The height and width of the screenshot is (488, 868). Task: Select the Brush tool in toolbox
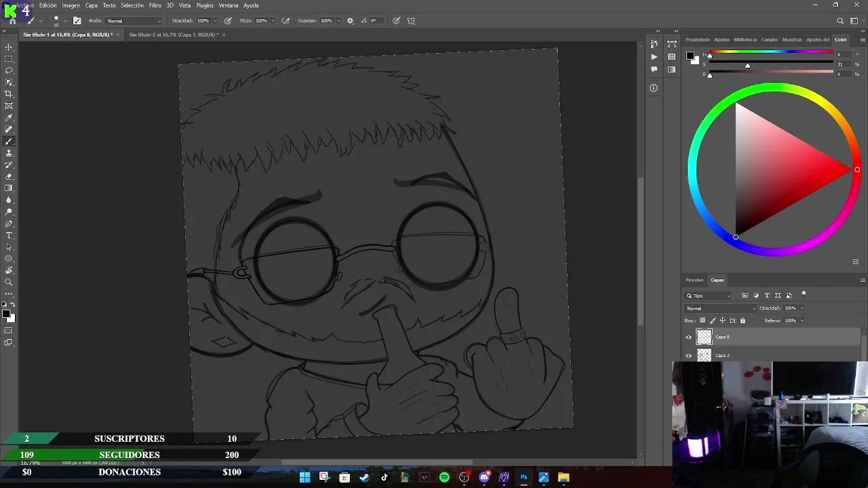(9, 142)
